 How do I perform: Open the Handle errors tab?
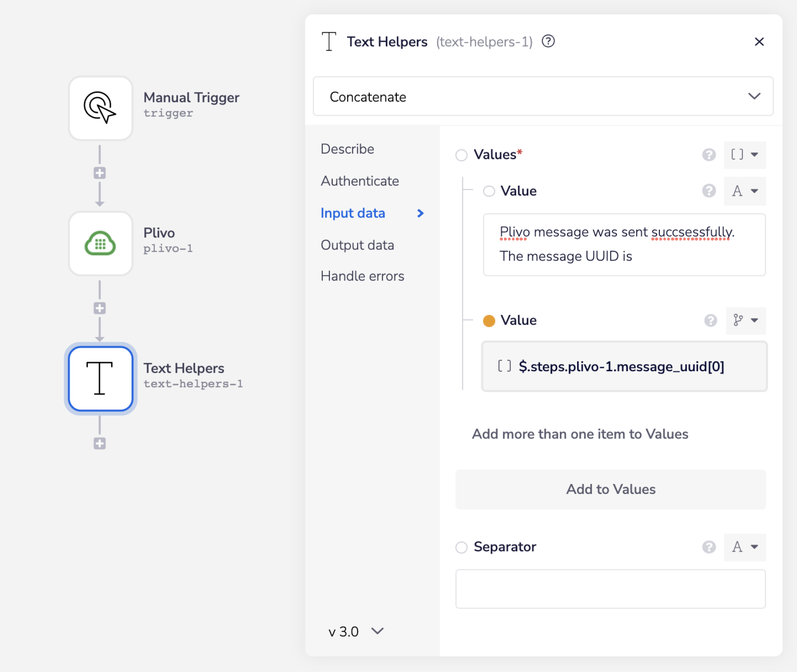362,276
